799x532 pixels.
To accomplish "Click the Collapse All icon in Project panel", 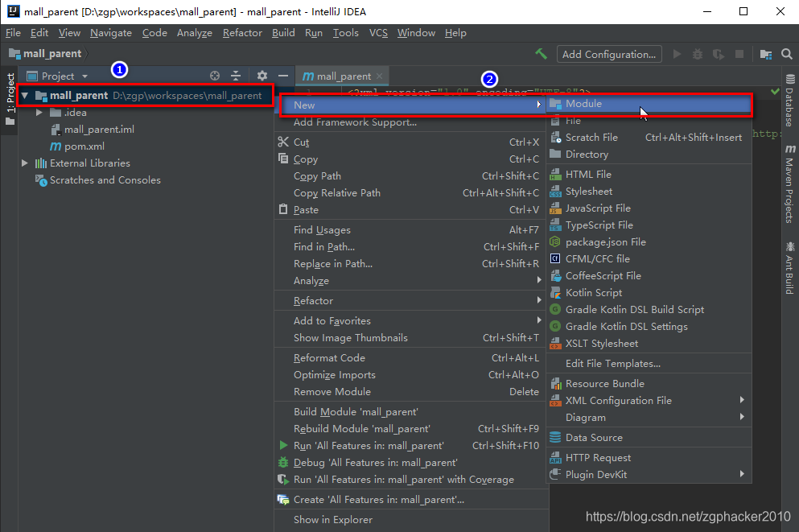I will (x=236, y=76).
